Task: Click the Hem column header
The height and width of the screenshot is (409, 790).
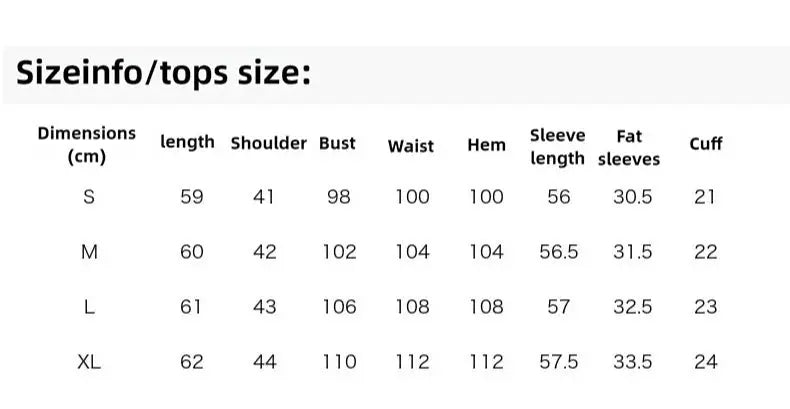Action: click(486, 145)
